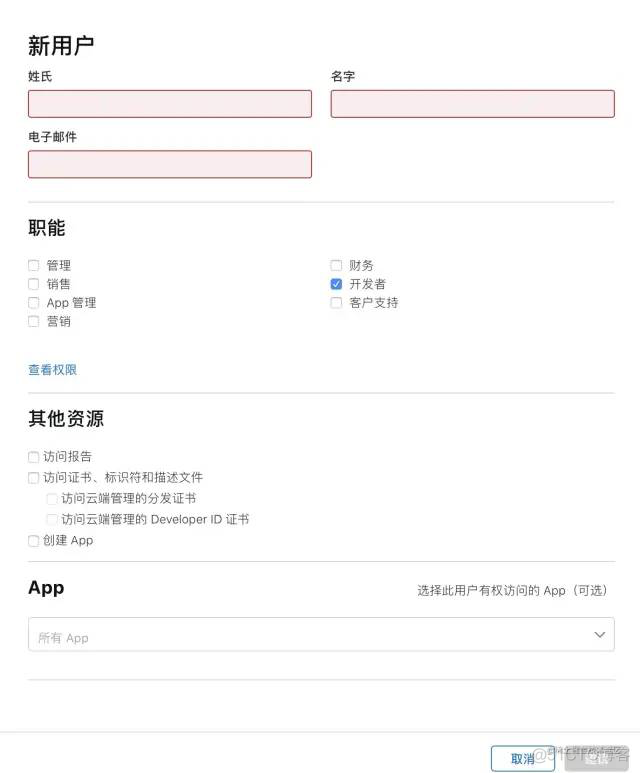Tick 访问证书、标识符和描述文件 checkbox
The height and width of the screenshot is (773, 640).
(x=34, y=478)
